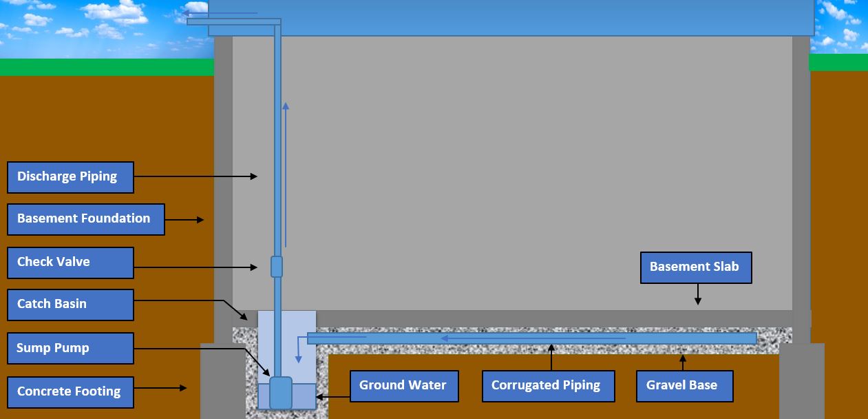Click the Gravel Base label box
Image resolution: width=868 pixels, height=419 pixels.
(x=684, y=386)
